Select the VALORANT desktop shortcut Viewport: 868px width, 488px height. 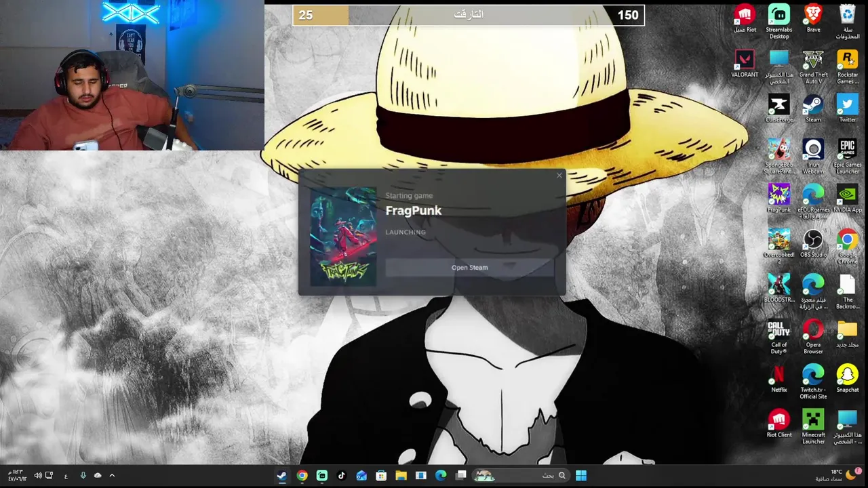[x=745, y=64]
